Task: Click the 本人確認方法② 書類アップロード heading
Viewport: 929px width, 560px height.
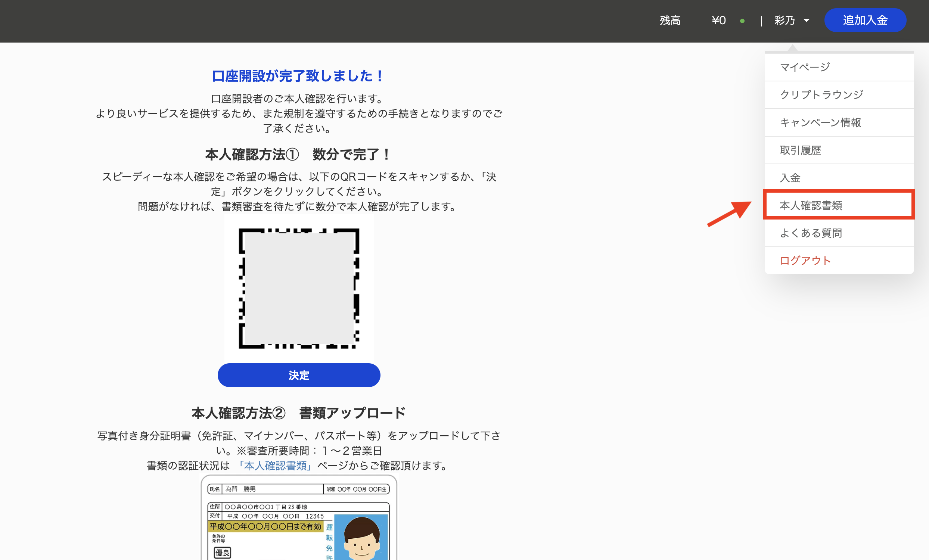Action: (x=299, y=413)
